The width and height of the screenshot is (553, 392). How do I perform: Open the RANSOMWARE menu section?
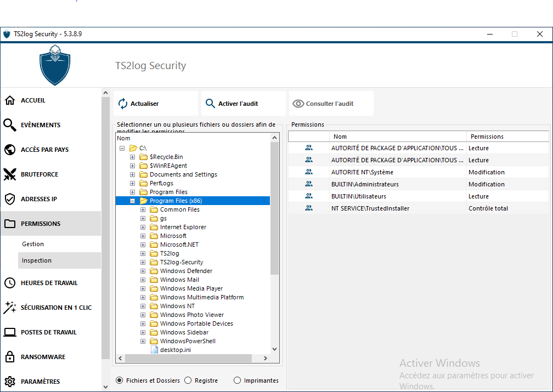(51, 357)
